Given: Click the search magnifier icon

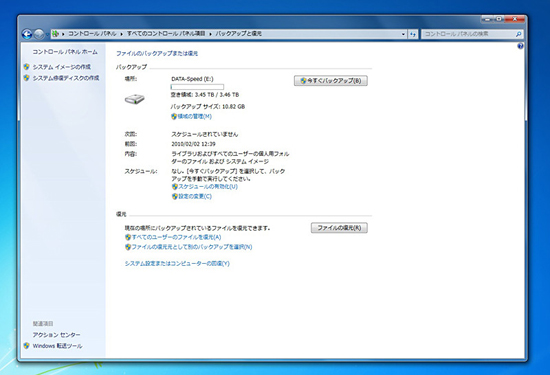Looking at the screenshot, I should (518, 34).
